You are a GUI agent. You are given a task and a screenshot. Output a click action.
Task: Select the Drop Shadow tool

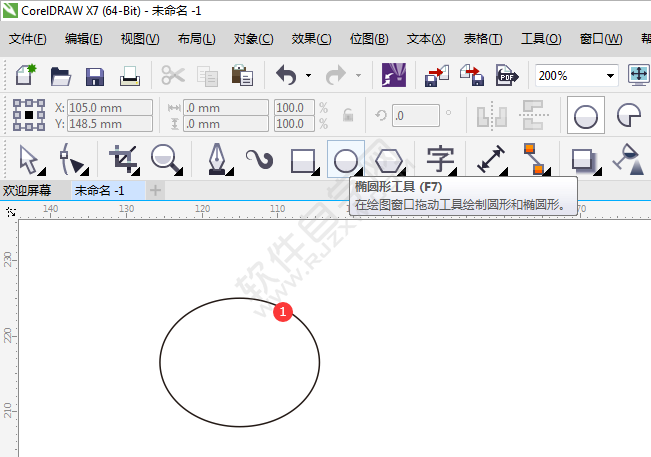click(x=585, y=161)
